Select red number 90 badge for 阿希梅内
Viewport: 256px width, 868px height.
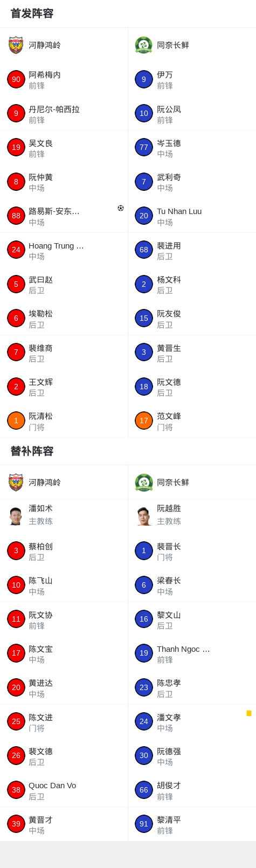pyautogui.click(x=16, y=79)
